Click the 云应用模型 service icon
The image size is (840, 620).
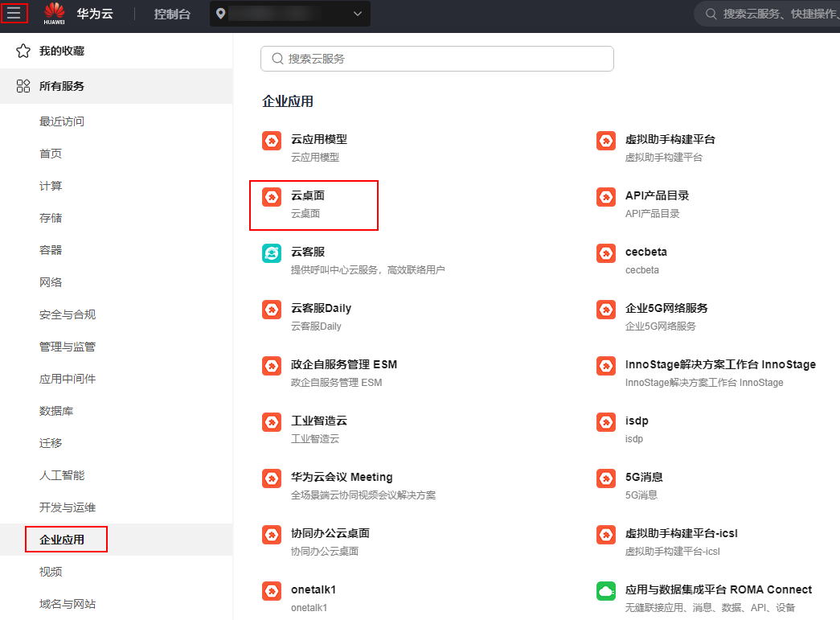[272, 141]
